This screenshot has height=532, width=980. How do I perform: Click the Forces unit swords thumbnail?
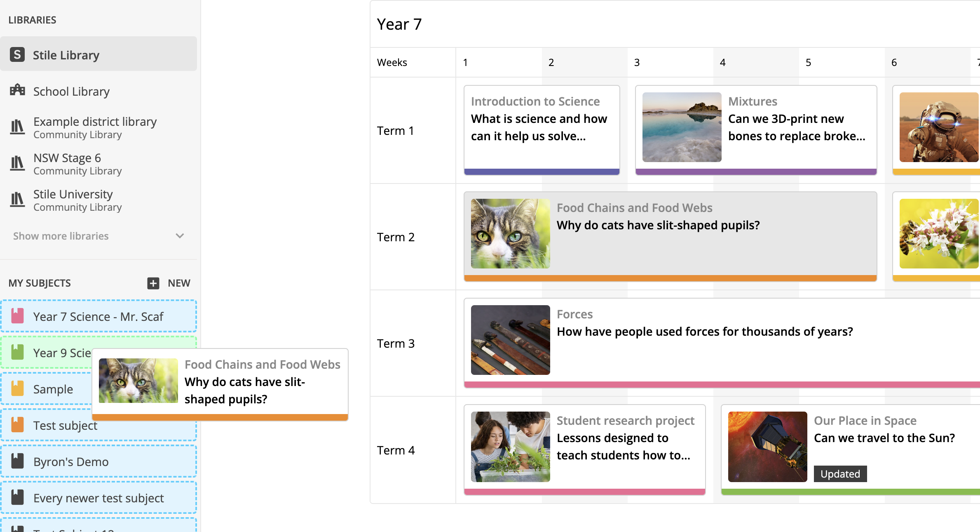510,340
